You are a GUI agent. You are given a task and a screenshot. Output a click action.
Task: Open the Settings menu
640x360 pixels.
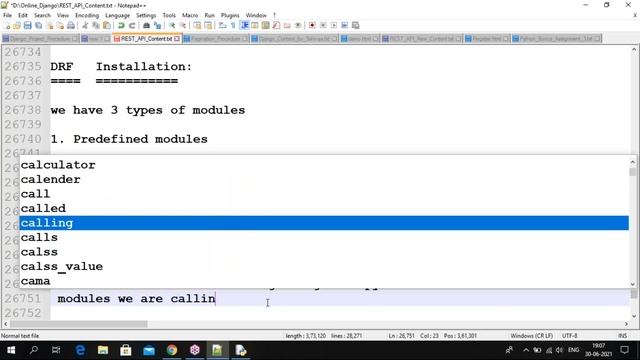point(146,15)
